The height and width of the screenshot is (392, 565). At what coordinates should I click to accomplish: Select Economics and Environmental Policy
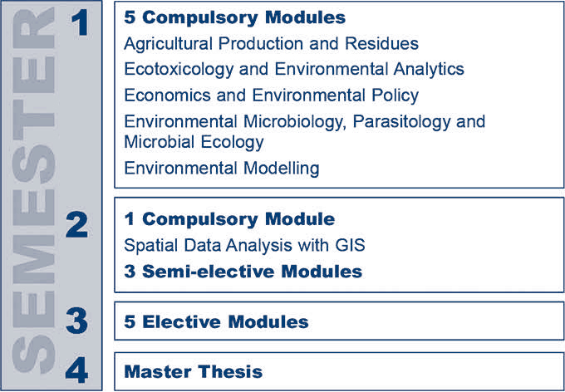(271, 95)
